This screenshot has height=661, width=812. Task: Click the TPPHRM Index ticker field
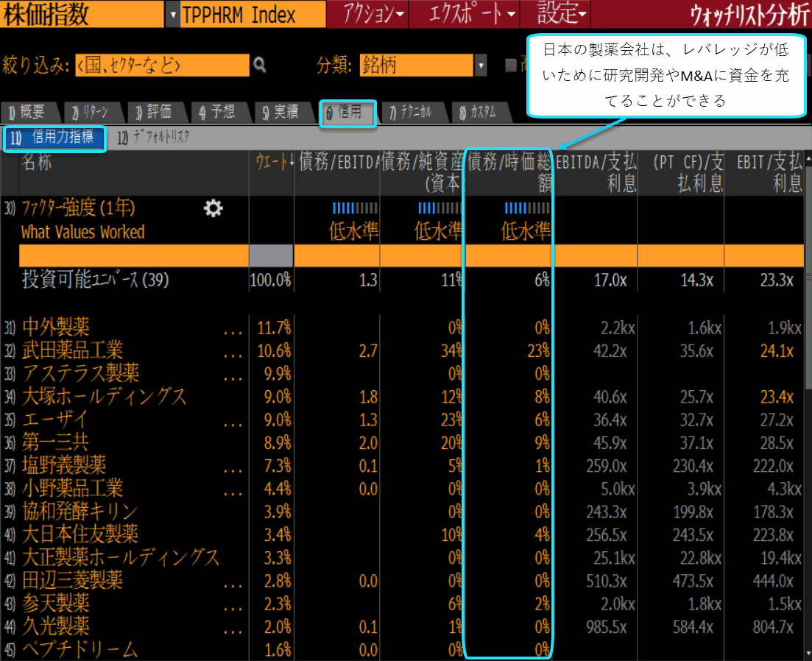pyautogui.click(x=253, y=15)
